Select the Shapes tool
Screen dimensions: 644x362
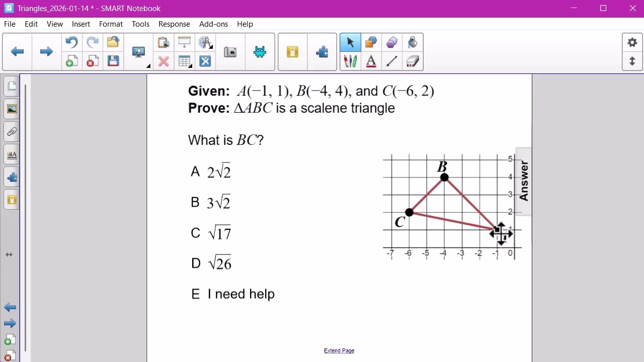point(371,42)
